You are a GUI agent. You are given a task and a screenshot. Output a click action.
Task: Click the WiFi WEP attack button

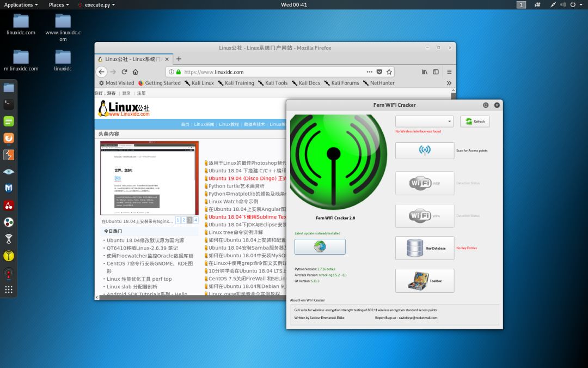click(x=425, y=183)
